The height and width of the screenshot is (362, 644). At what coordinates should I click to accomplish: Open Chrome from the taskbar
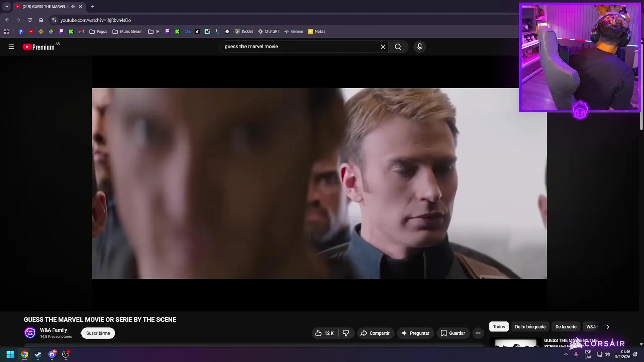(24, 354)
